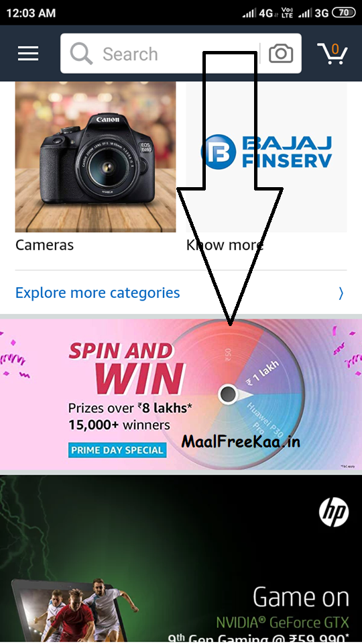This screenshot has width=362, height=644.
Task: Open camera search icon in search bar
Action: [x=281, y=54]
